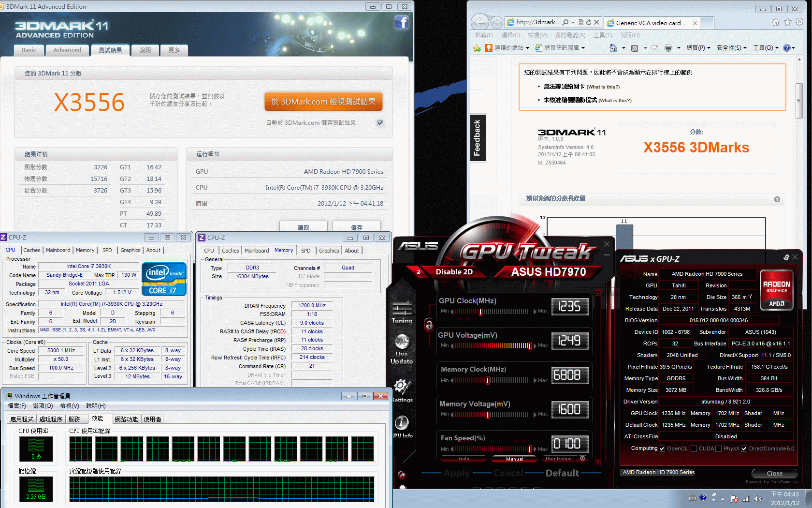Click the RSS feeds icon in IE command bar

click(635, 48)
